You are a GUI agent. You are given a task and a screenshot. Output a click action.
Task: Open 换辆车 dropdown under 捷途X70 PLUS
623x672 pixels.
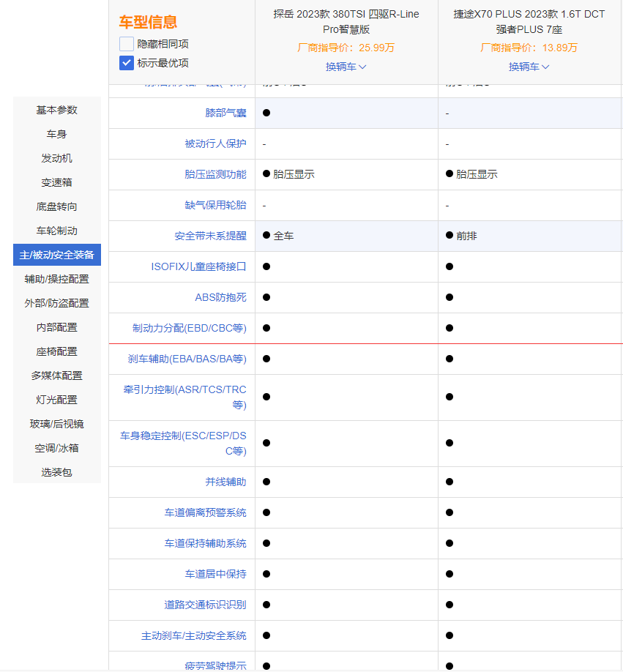pos(529,67)
